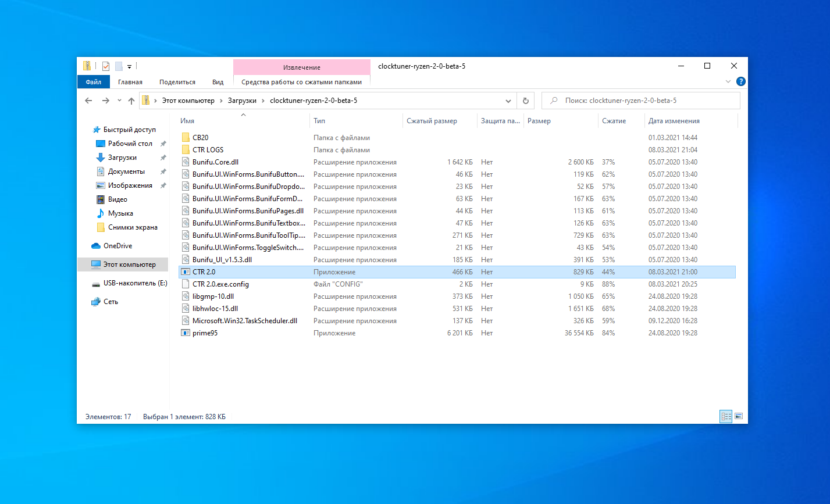830x504 pixels.
Task: Click the 1 642 КБ compressed size cell
Action: click(460, 162)
